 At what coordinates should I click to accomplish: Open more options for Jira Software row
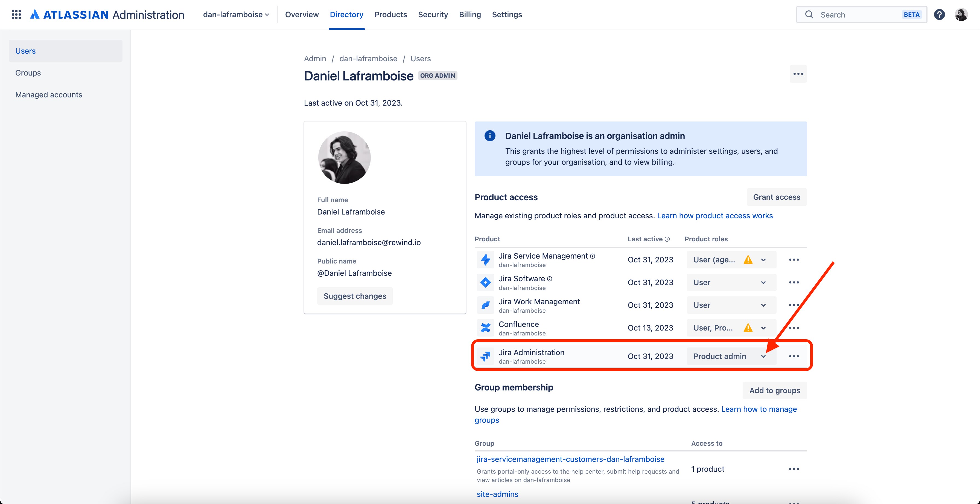point(794,282)
